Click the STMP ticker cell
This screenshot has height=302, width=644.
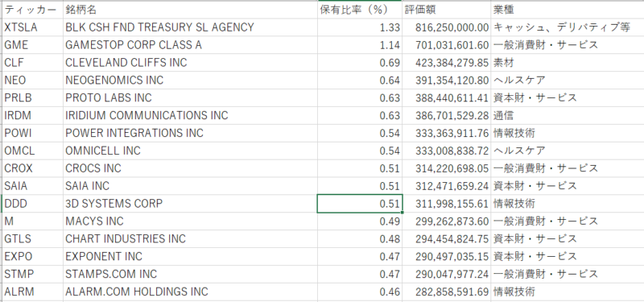pyautogui.click(x=32, y=275)
